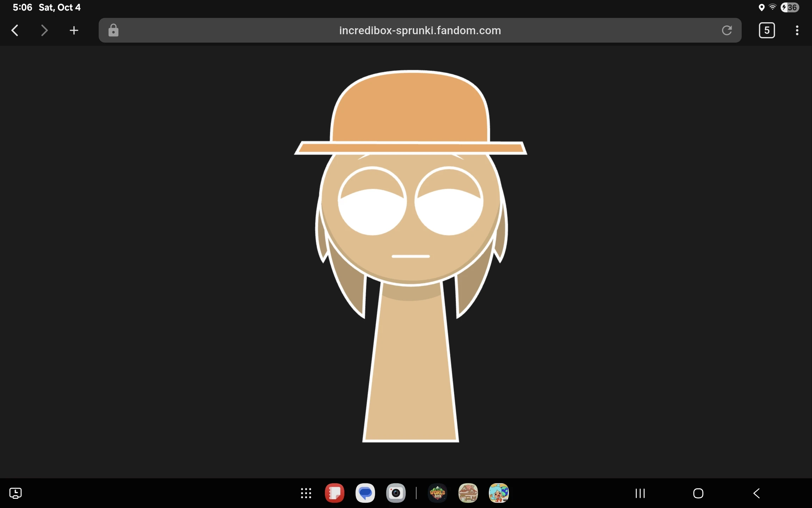Image resolution: width=812 pixels, height=508 pixels.
Task: Launch the cottage house game app
Action: [468, 493]
